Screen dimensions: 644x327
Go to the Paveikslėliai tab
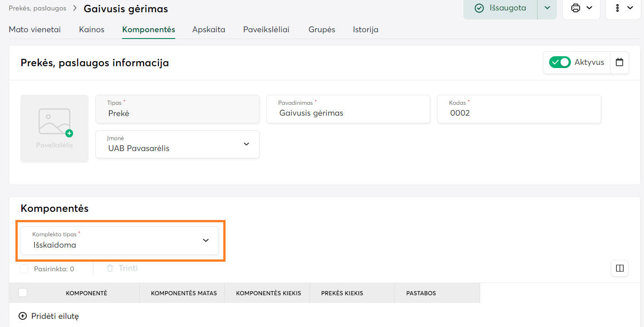pyautogui.click(x=266, y=29)
